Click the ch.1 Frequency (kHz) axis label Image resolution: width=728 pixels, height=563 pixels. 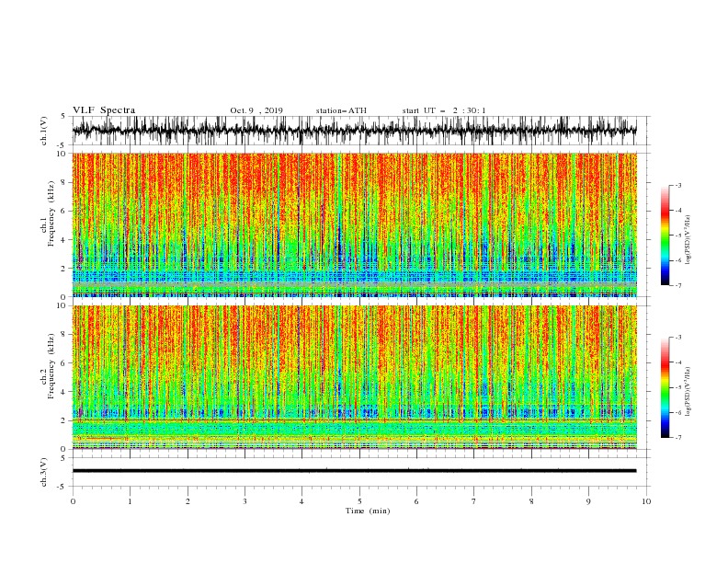(47, 213)
